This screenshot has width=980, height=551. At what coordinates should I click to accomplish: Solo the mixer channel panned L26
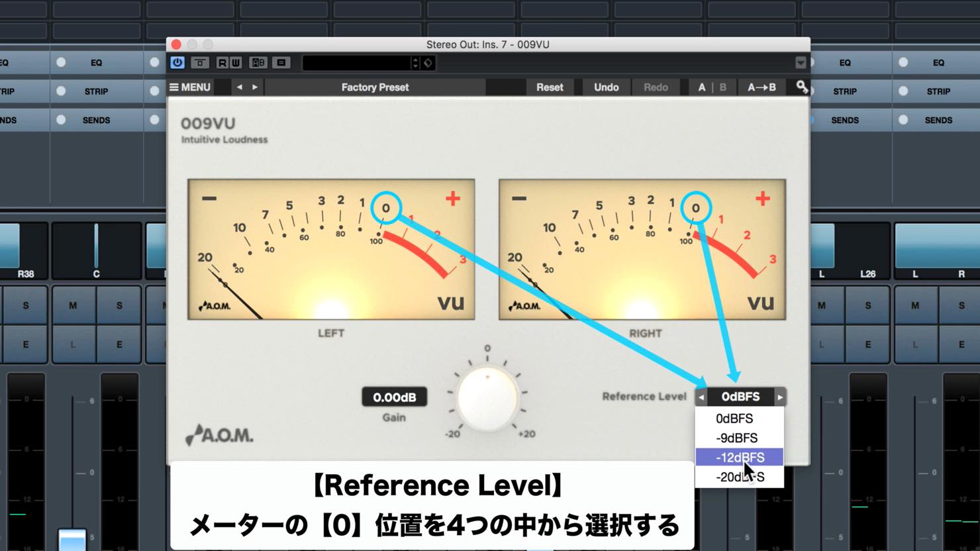[x=867, y=305]
